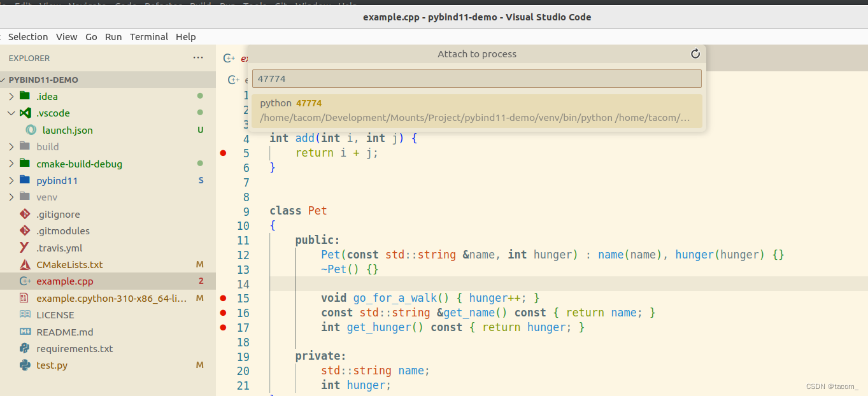Click the example.cpython binary file icon
This screenshot has height=396, width=868.
[x=25, y=298]
